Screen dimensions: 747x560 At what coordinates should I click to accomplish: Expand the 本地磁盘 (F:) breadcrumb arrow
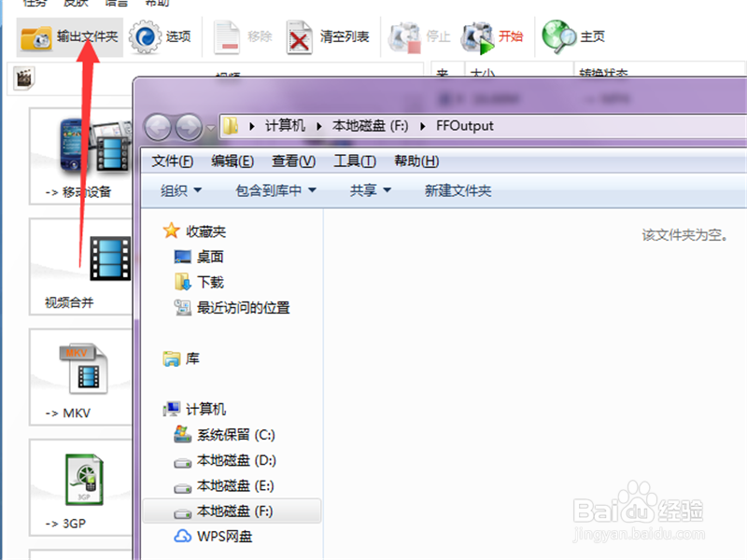423,126
